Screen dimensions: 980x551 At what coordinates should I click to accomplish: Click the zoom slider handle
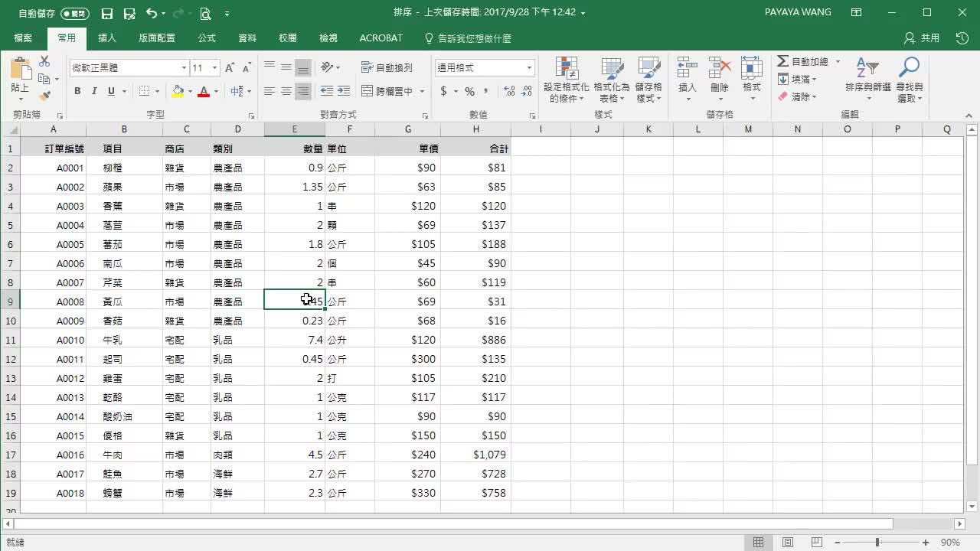coord(877,543)
